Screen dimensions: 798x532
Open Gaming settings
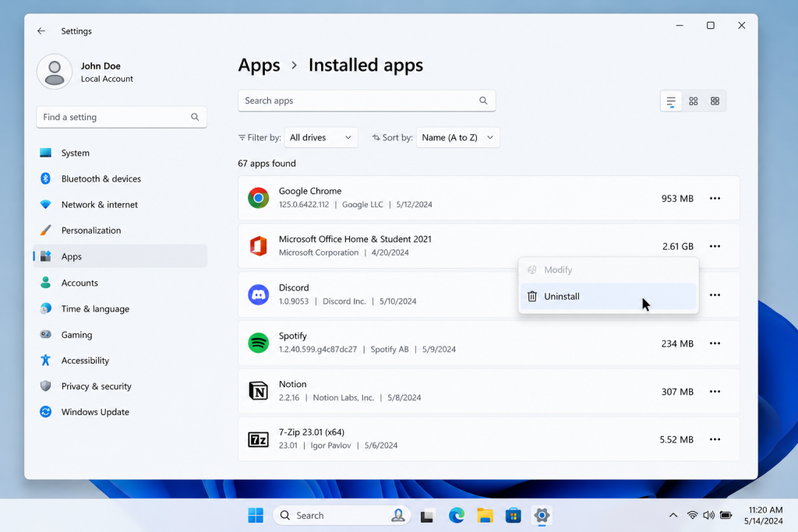pyautogui.click(x=121, y=335)
